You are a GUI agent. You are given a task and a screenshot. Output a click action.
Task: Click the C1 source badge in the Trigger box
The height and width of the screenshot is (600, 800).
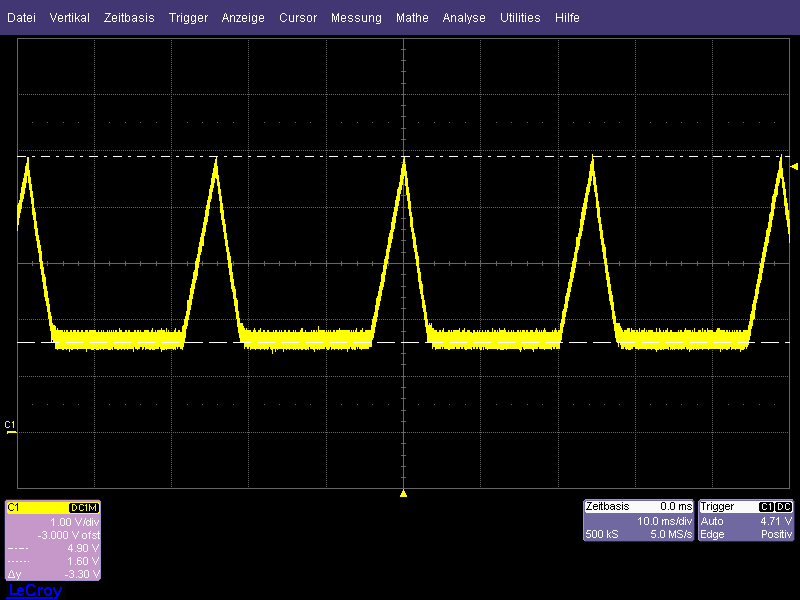point(766,507)
